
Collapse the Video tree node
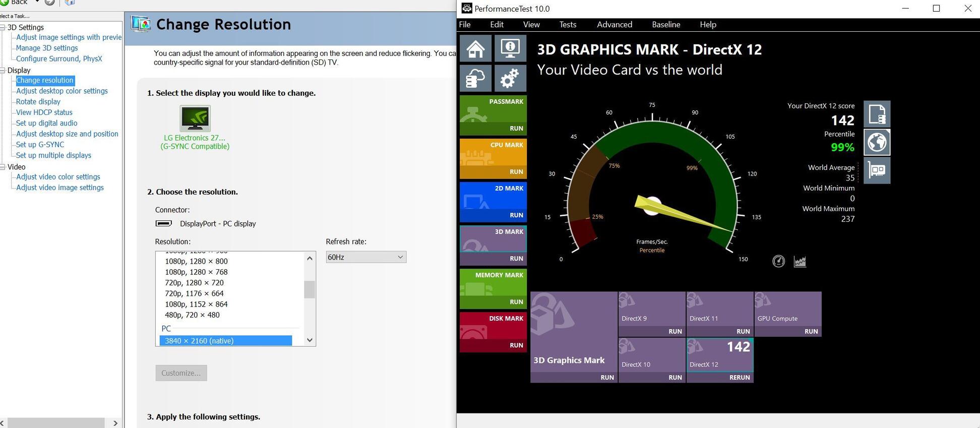3,166
